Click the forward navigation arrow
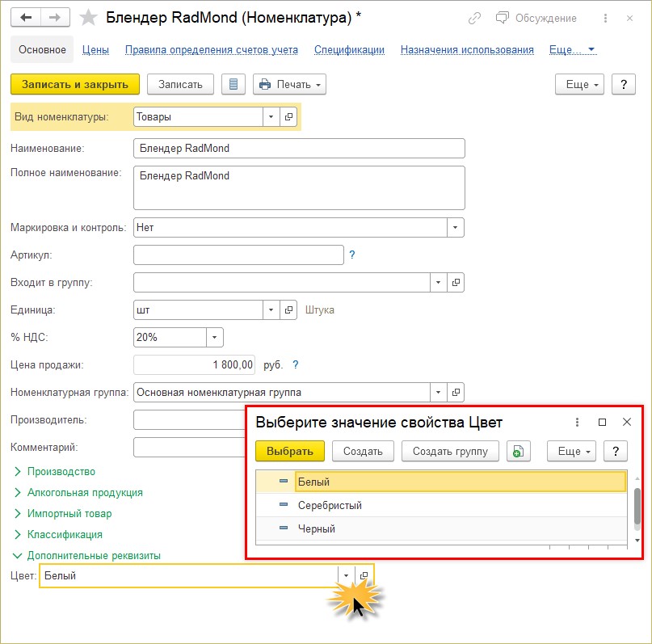This screenshot has width=652, height=644. point(54,18)
